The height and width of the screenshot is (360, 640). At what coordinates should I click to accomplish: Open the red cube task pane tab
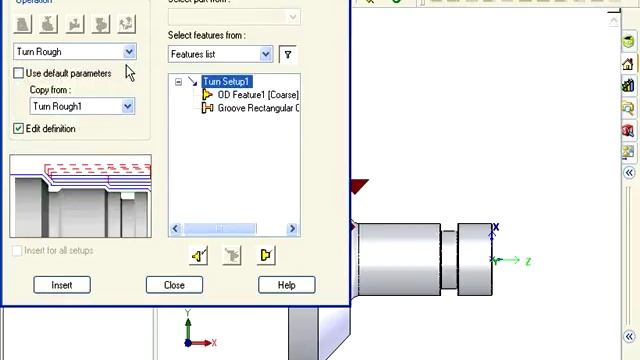(x=629, y=130)
